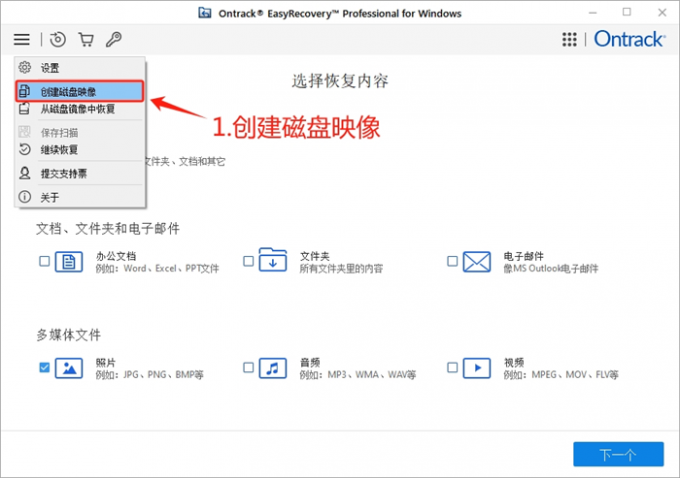
Task: Click the 文件夹 folder icon
Action: coord(273,260)
